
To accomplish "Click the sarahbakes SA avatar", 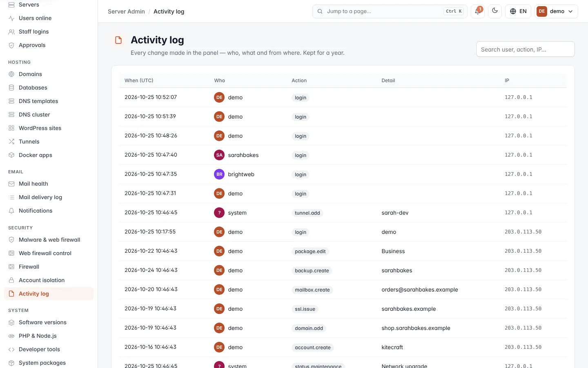I will tap(219, 155).
